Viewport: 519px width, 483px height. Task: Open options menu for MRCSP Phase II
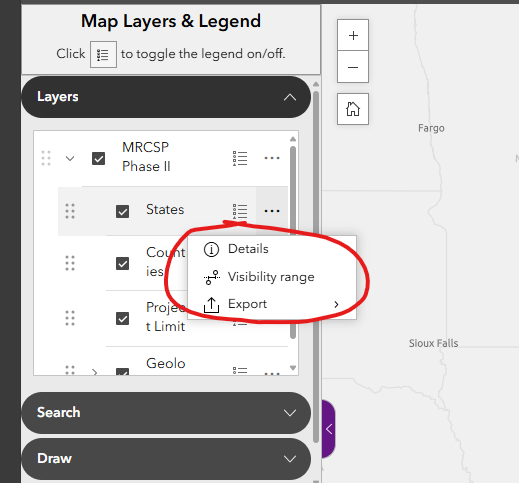(x=272, y=158)
